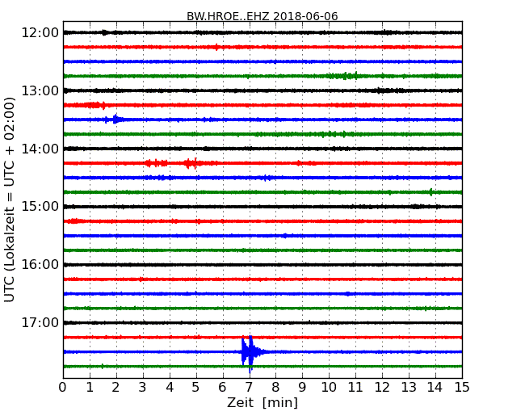Click the x-axis tick label 11

point(355,388)
